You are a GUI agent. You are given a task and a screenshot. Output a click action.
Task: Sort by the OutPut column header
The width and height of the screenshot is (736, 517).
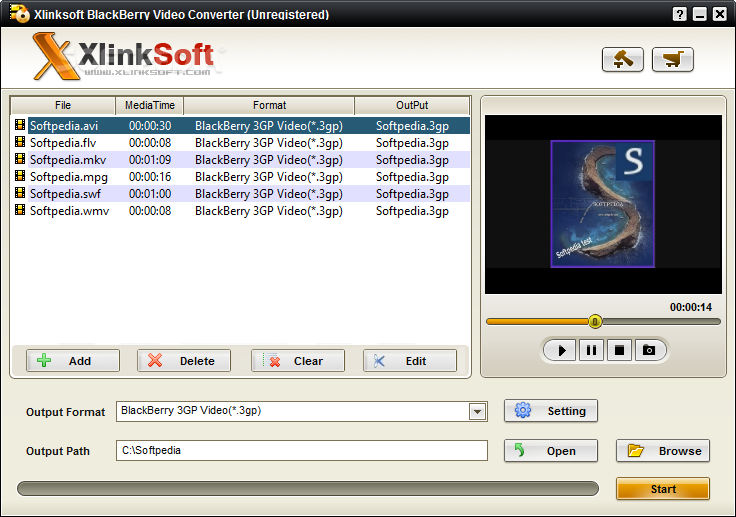(x=412, y=105)
